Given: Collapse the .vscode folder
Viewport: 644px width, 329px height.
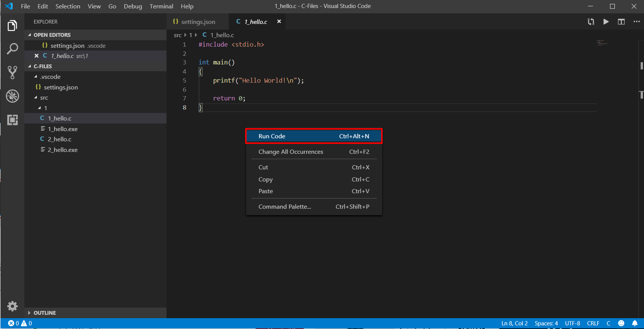Looking at the screenshot, I should tap(50, 77).
